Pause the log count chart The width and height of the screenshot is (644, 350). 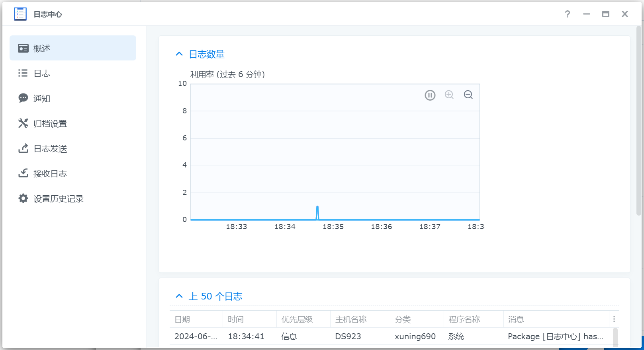click(x=430, y=95)
